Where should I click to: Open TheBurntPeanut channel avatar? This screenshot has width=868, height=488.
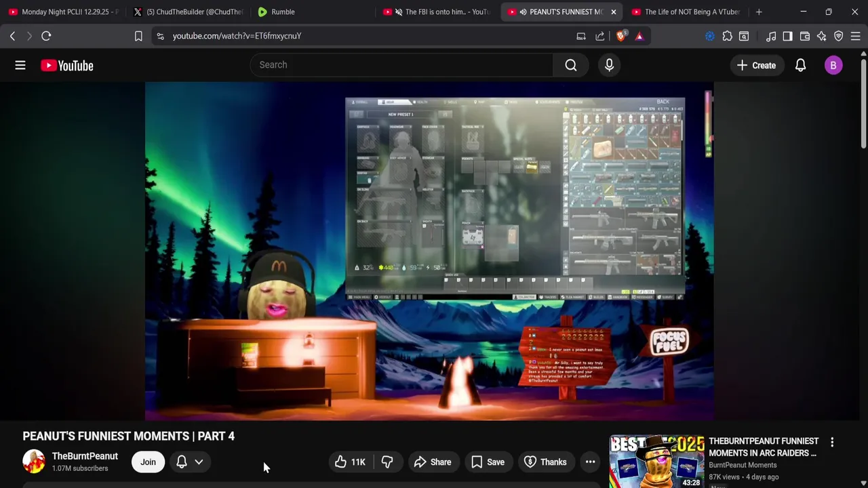[33, 462]
